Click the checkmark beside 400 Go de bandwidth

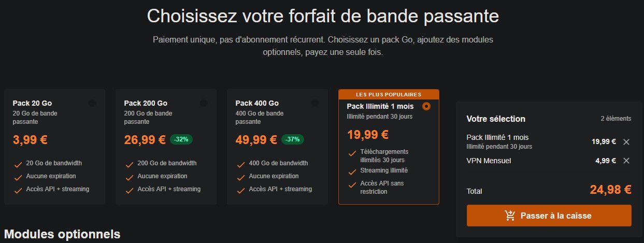[241, 164]
